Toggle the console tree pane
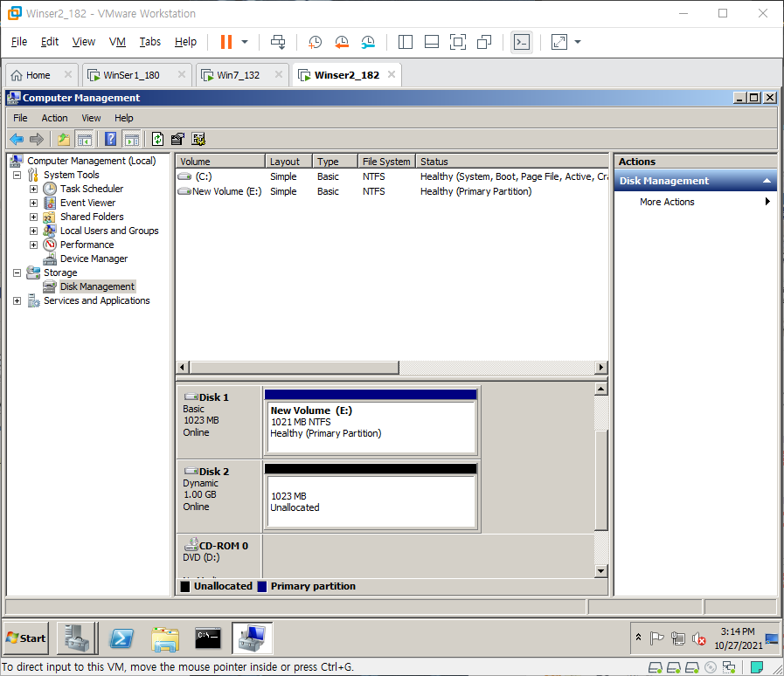The width and height of the screenshot is (784, 676). [x=84, y=139]
